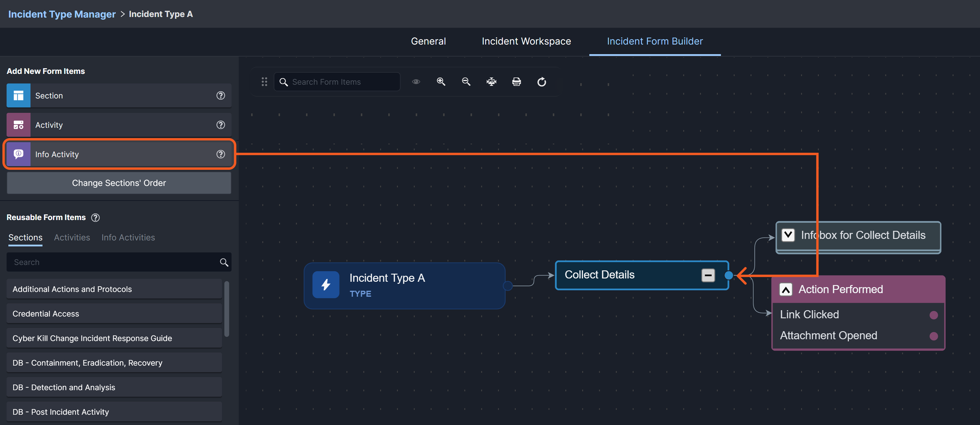Viewport: 980px width, 425px height.
Task: Open help for Section form item
Action: coord(221,96)
